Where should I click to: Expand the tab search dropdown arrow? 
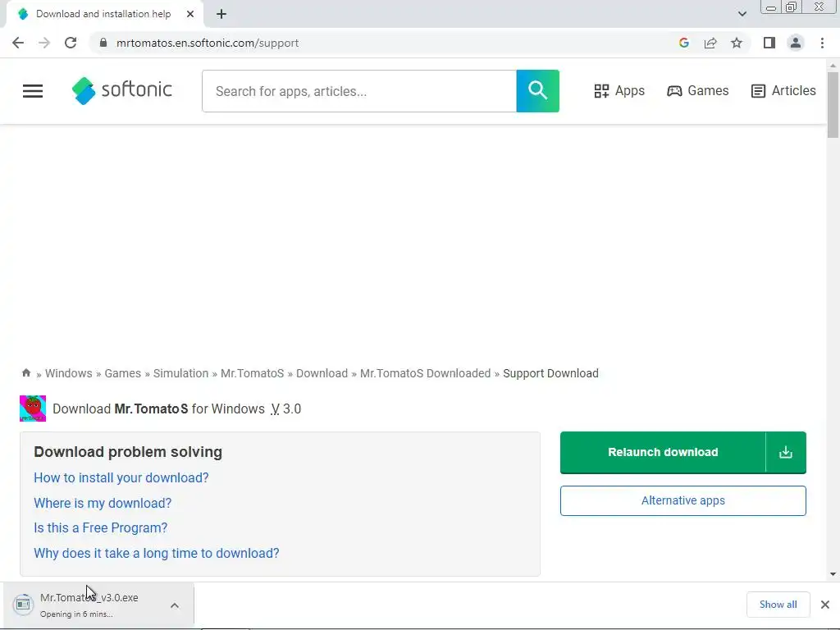click(x=742, y=14)
